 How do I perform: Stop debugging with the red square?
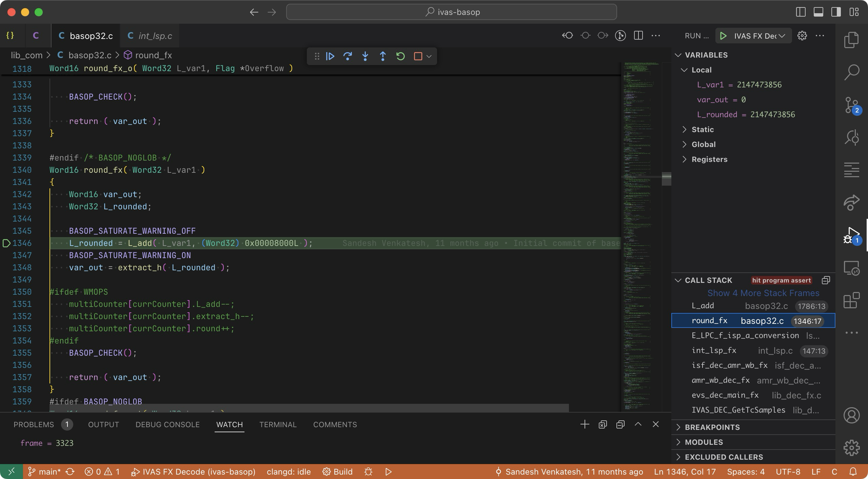coord(418,56)
